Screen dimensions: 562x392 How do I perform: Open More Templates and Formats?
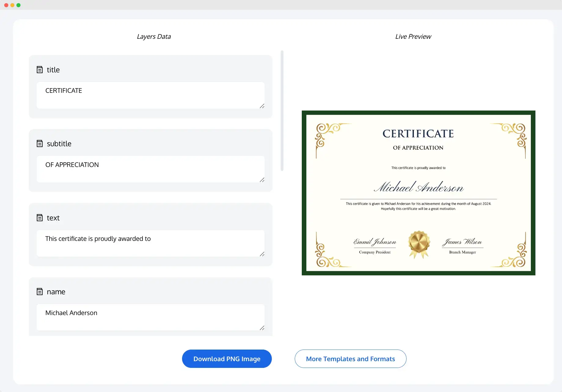pos(350,359)
